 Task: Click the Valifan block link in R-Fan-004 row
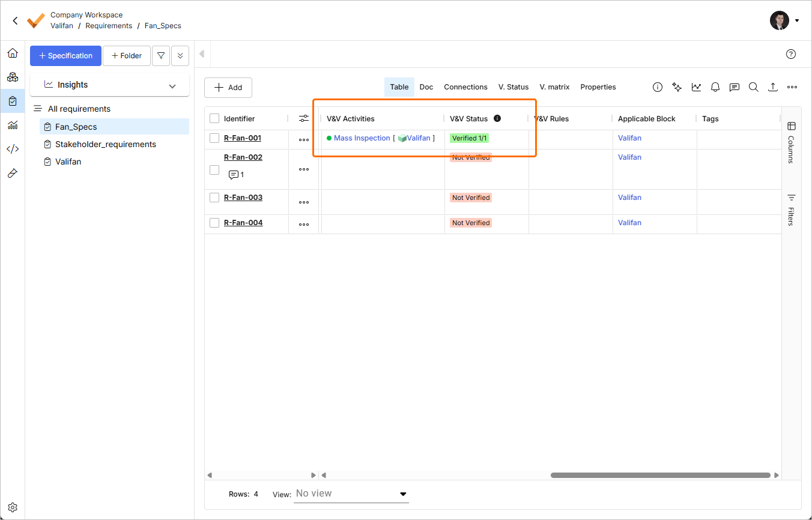629,223
